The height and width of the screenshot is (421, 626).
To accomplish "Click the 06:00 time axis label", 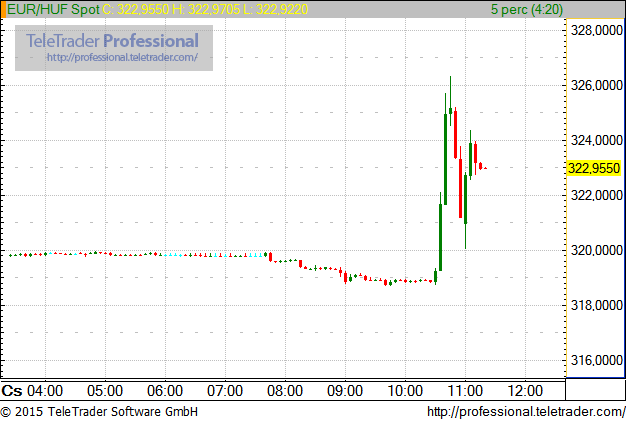I will click(165, 391).
